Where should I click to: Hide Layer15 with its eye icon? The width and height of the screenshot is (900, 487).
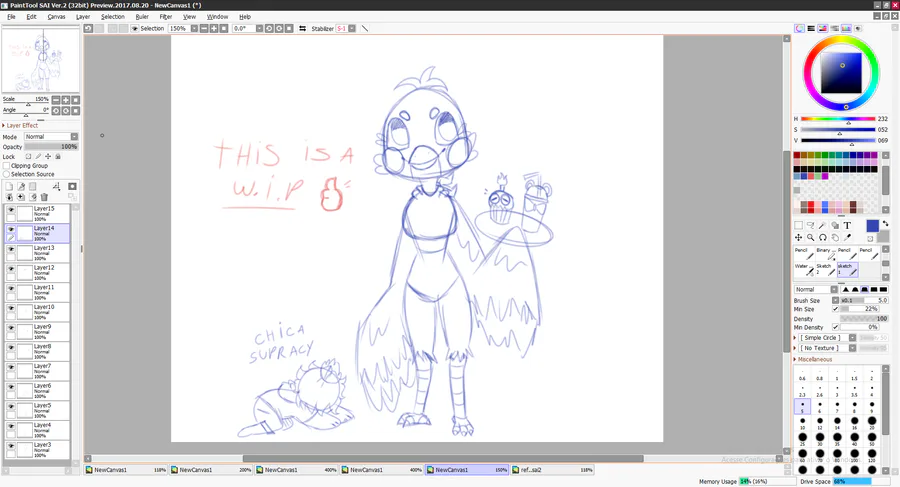point(11,210)
